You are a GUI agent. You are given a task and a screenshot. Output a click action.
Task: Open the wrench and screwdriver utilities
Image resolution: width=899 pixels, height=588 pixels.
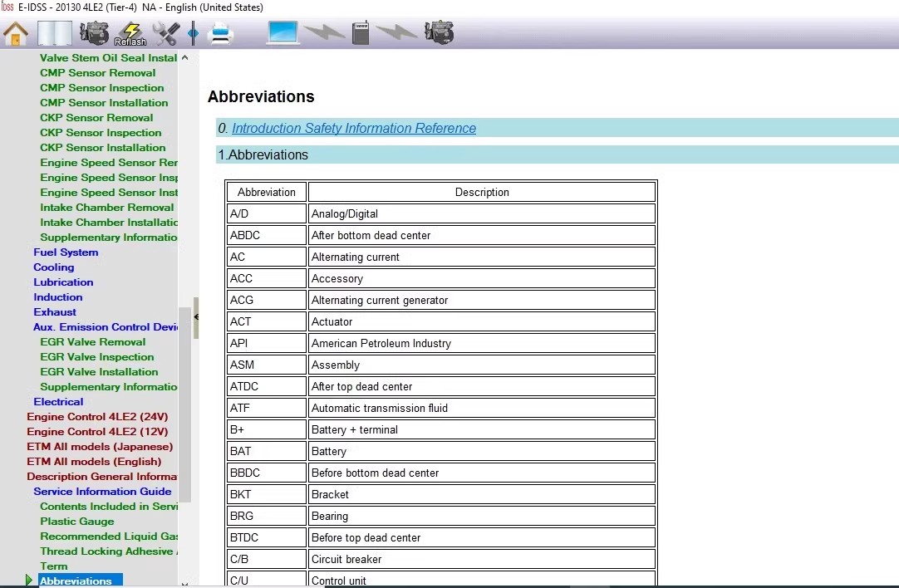(x=166, y=33)
